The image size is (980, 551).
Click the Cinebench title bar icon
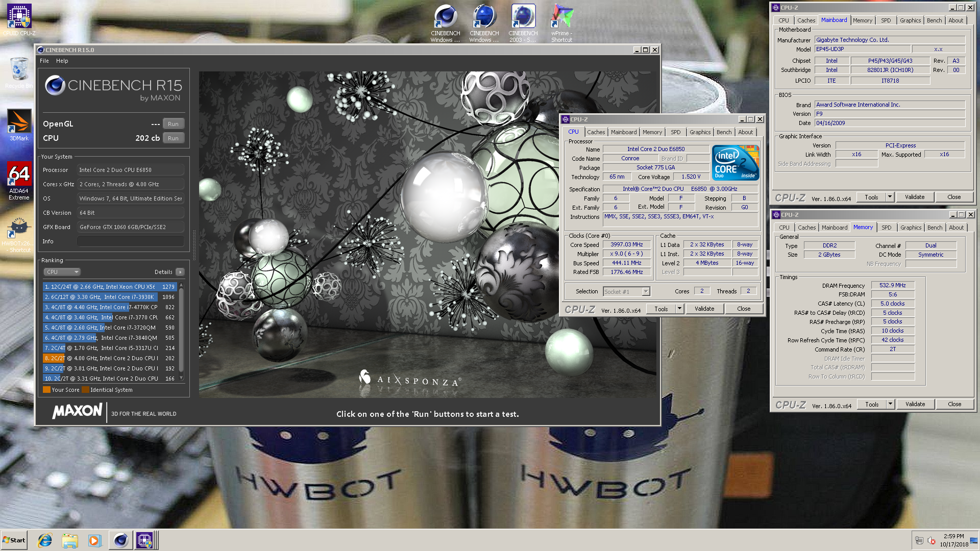click(x=41, y=50)
